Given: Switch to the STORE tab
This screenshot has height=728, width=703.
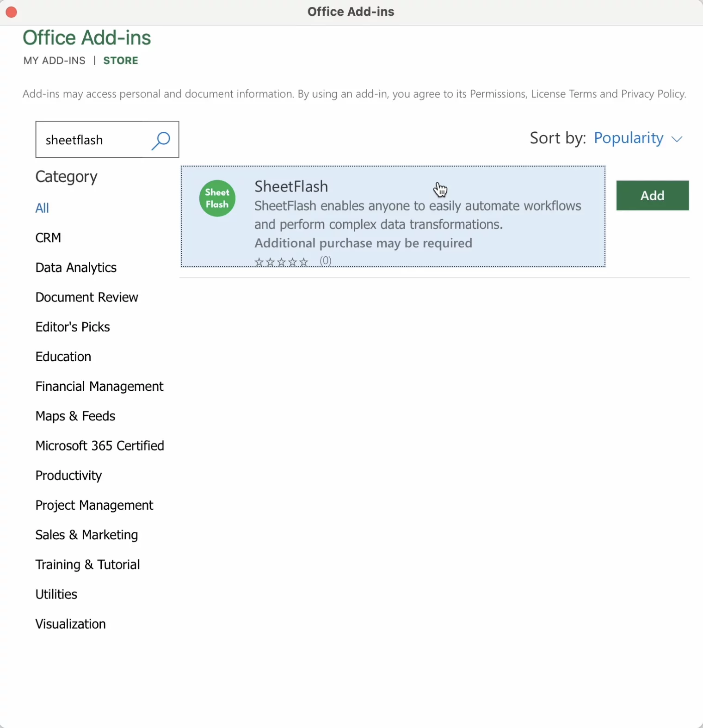Looking at the screenshot, I should (x=121, y=61).
